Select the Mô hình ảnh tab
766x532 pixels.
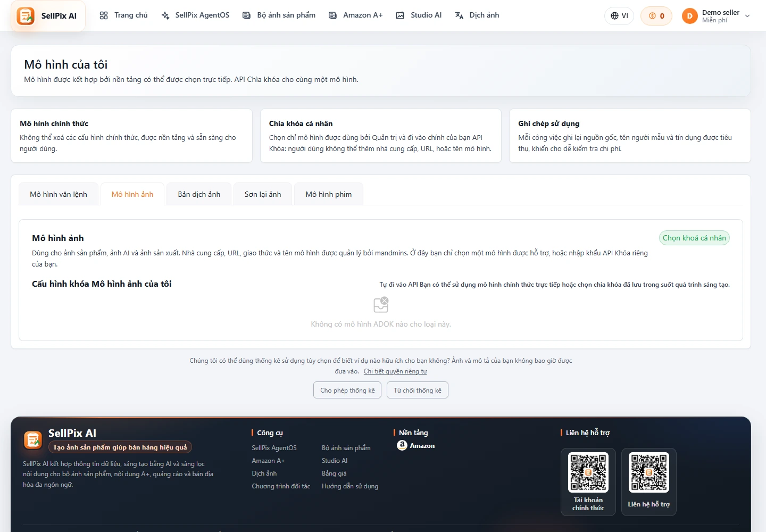132,194
